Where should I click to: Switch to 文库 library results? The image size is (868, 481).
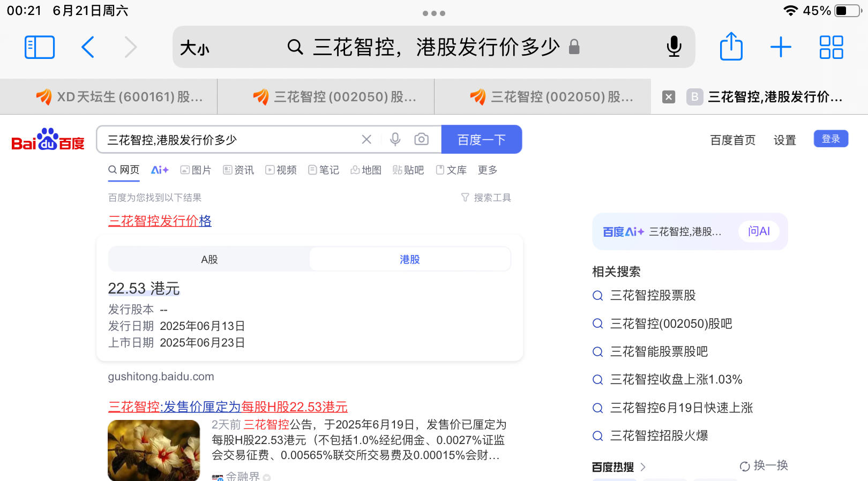(451, 170)
